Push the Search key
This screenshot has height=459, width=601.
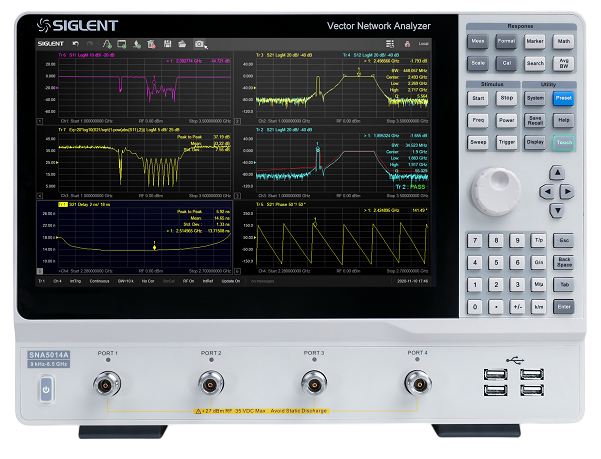(535, 64)
